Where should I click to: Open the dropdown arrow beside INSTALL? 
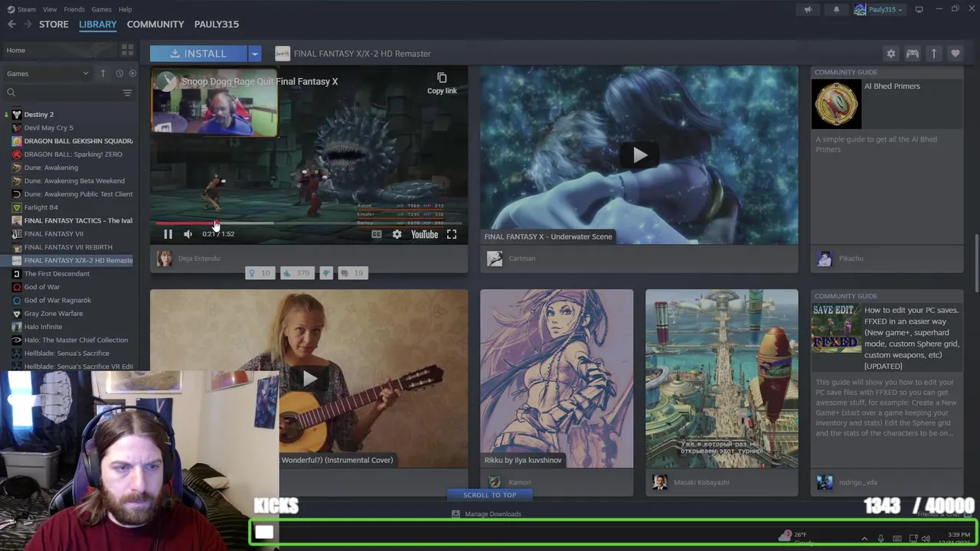[255, 54]
